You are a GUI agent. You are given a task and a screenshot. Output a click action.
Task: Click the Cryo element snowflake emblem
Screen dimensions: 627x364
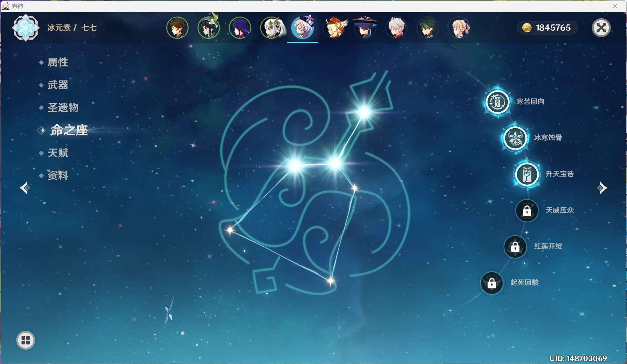26,28
